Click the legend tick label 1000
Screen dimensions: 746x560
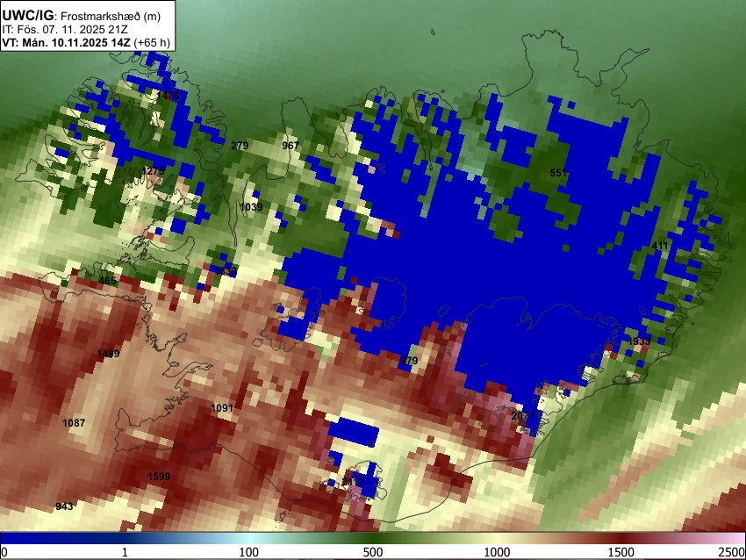coord(497,552)
